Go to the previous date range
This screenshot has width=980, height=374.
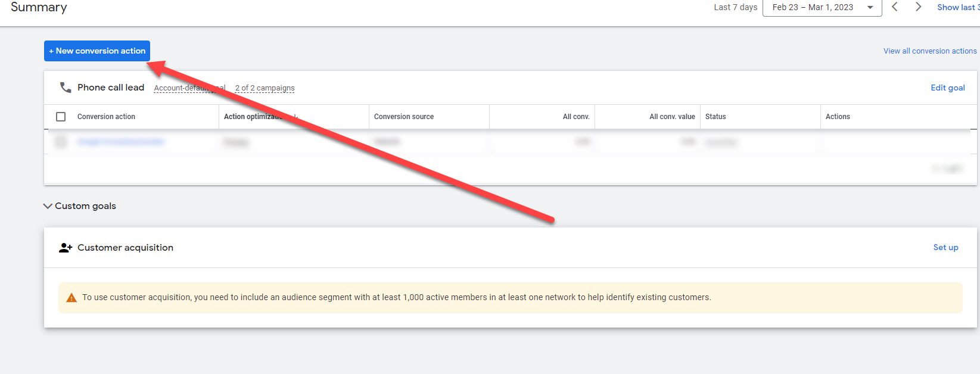coord(894,7)
